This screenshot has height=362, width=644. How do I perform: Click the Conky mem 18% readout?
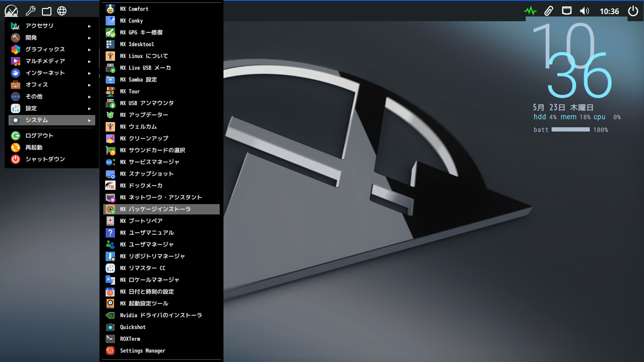pyautogui.click(x=575, y=117)
